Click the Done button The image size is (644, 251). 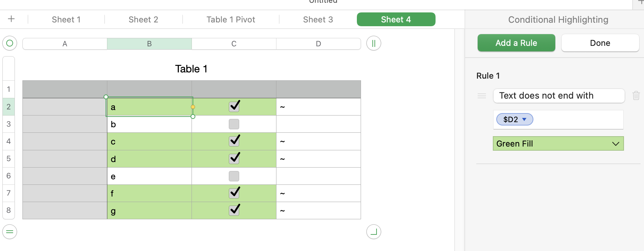(x=600, y=43)
